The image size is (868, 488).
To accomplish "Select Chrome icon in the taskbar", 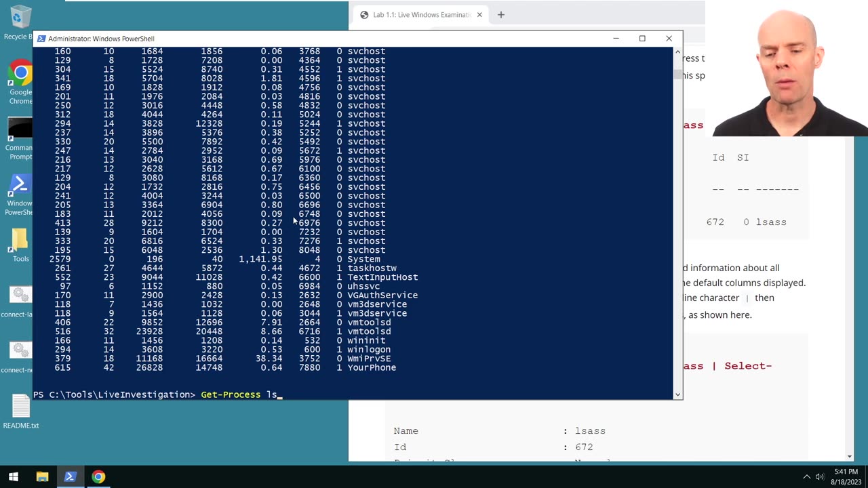I will (98, 476).
